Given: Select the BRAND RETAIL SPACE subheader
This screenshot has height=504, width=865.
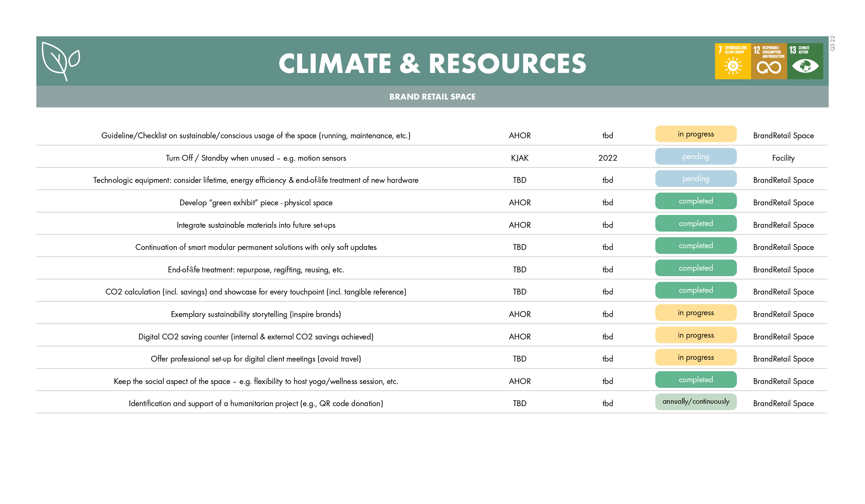Looking at the screenshot, I should pos(432,97).
